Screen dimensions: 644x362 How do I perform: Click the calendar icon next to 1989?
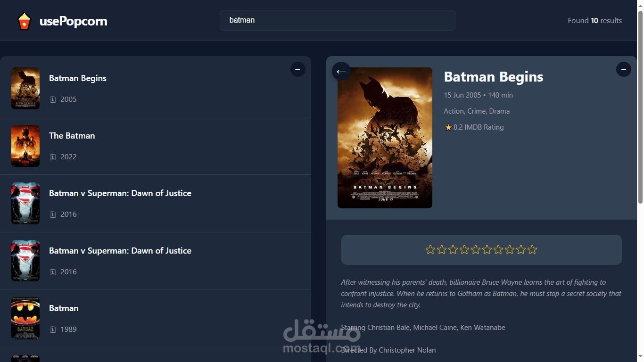coord(53,329)
